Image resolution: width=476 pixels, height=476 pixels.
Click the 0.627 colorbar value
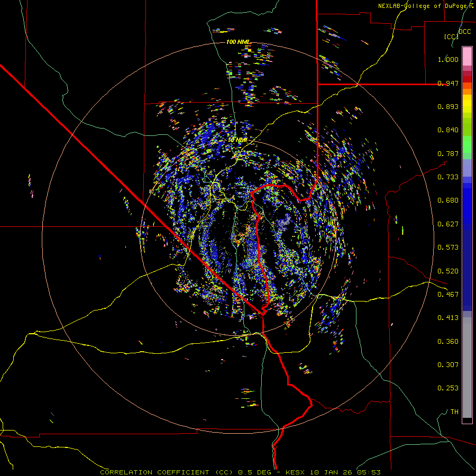click(x=448, y=224)
